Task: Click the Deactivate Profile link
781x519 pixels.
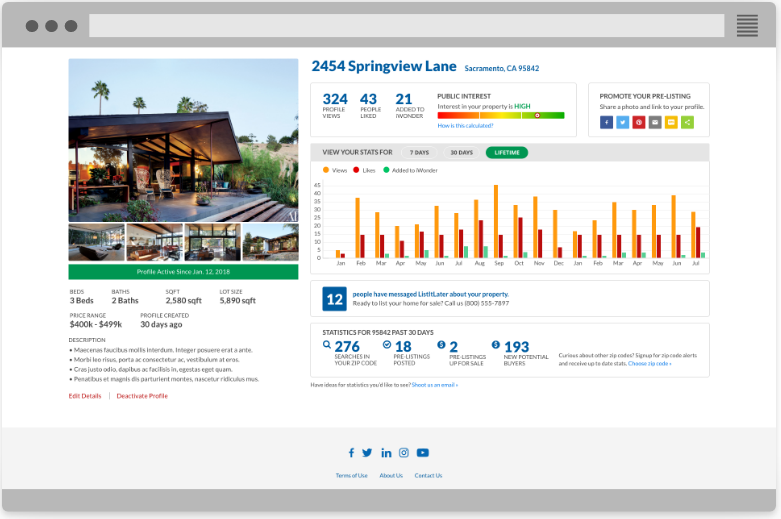Action: pyautogui.click(x=142, y=396)
